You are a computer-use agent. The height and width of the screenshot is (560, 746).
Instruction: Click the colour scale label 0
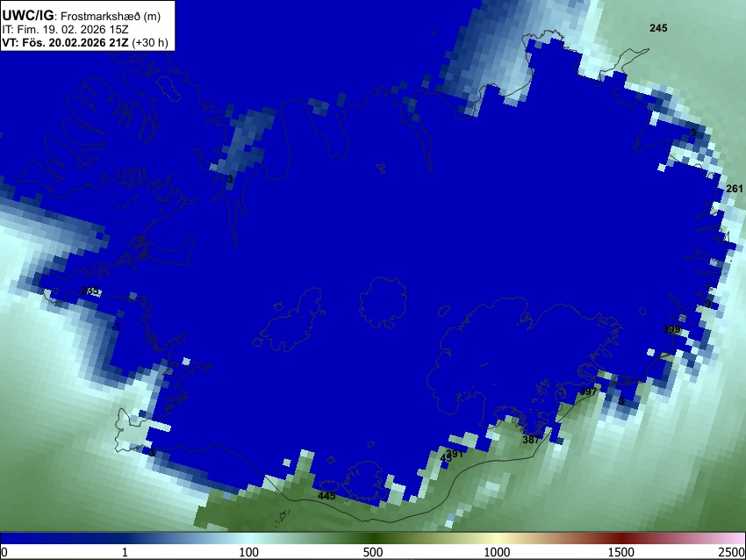[x=4, y=552]
